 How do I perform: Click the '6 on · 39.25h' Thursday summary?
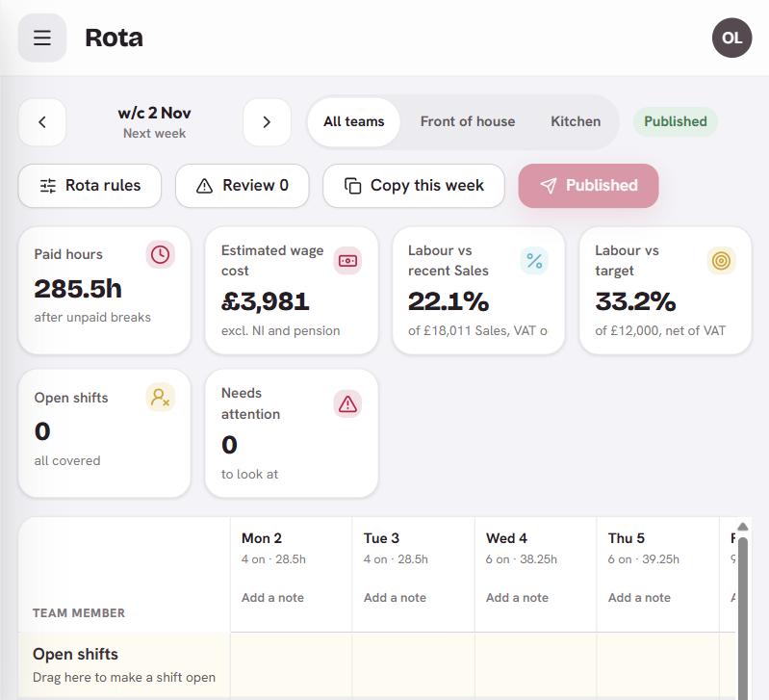(644, 559)
